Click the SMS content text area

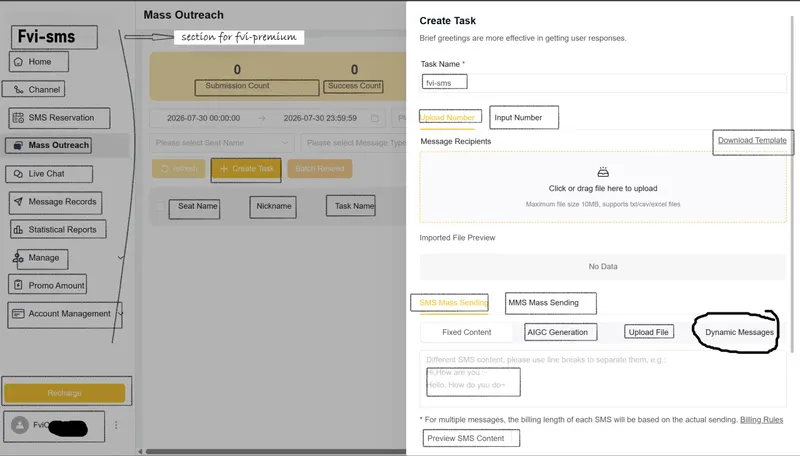pyautogui.click(x=603, y=377)
